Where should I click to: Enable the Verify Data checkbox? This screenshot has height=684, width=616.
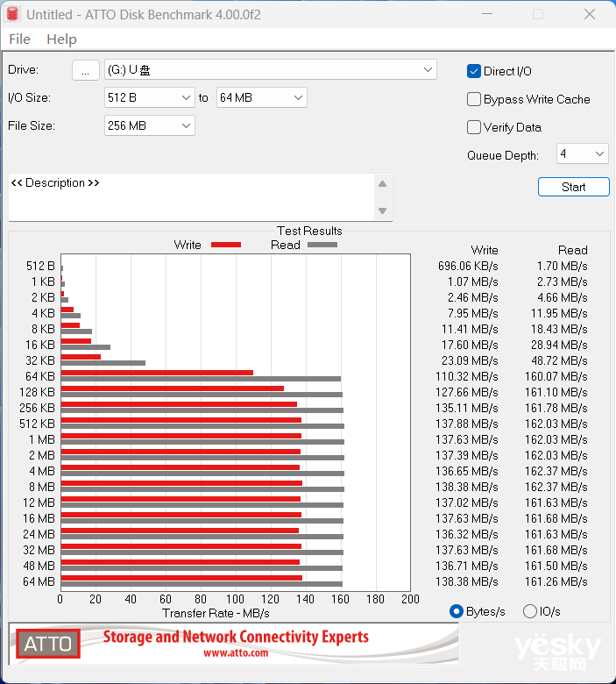pyautogui.click(x=474, y=127)
